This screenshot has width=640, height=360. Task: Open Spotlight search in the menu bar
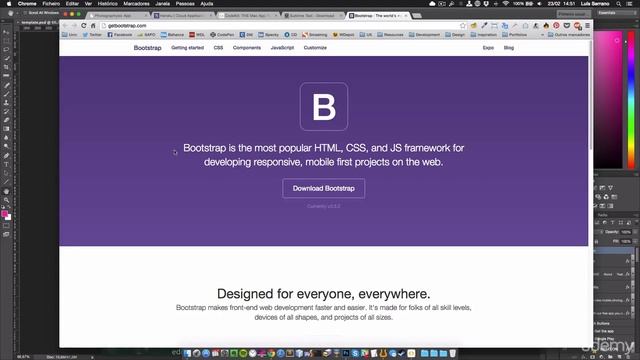click(619, 4)
